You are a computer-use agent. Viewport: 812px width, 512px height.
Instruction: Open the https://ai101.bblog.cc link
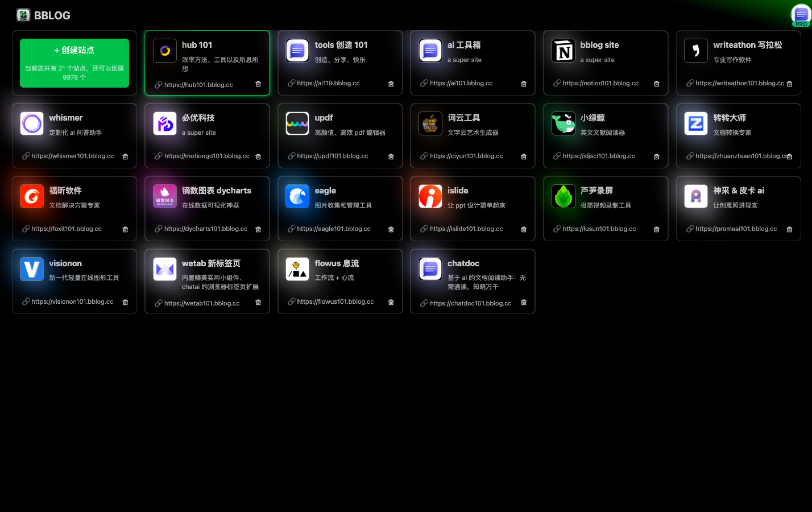coord(461,83)
